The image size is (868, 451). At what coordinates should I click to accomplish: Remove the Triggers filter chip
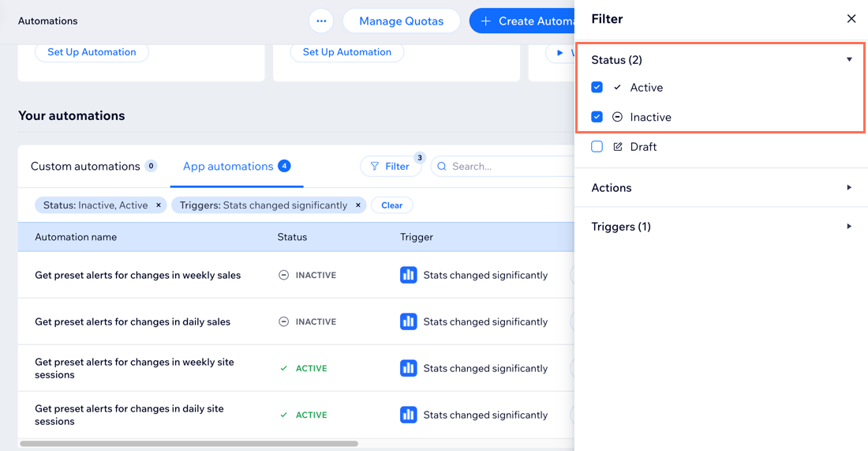tap(358, 205)
